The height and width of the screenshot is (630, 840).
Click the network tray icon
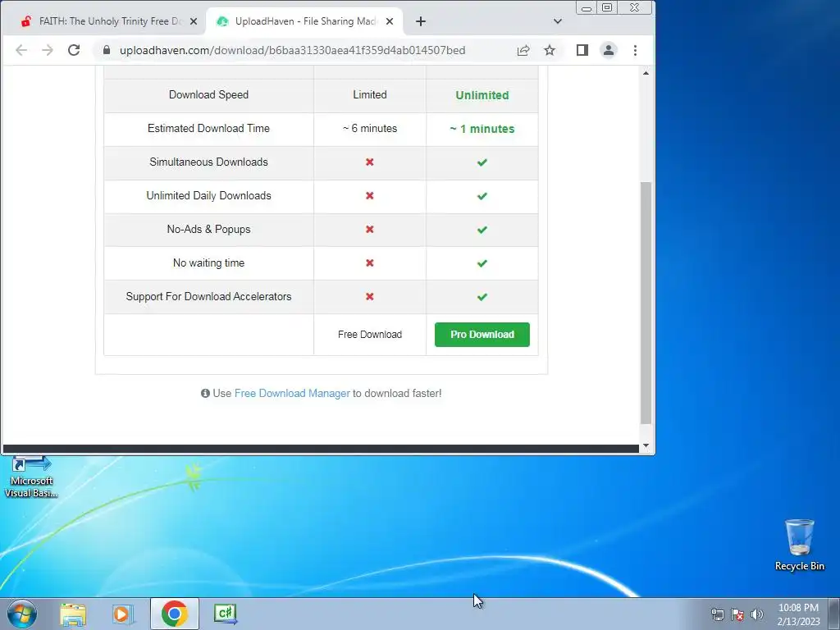coord(717,614)
